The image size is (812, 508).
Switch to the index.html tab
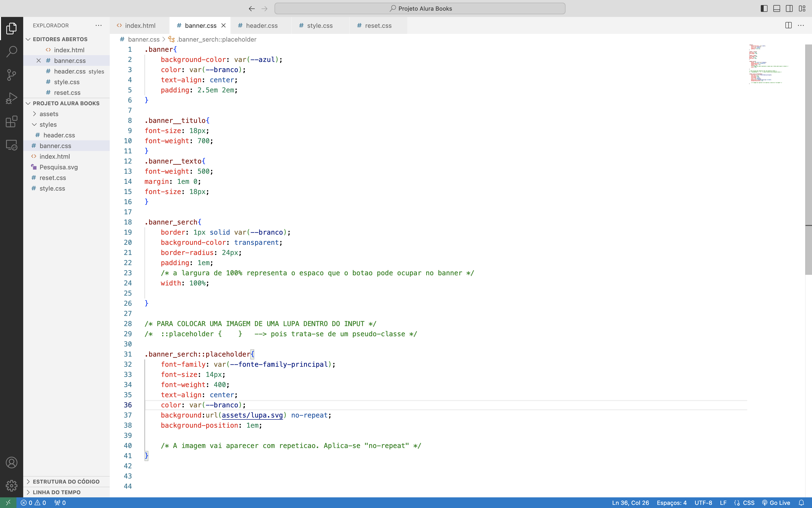click(x=140, y=26)
